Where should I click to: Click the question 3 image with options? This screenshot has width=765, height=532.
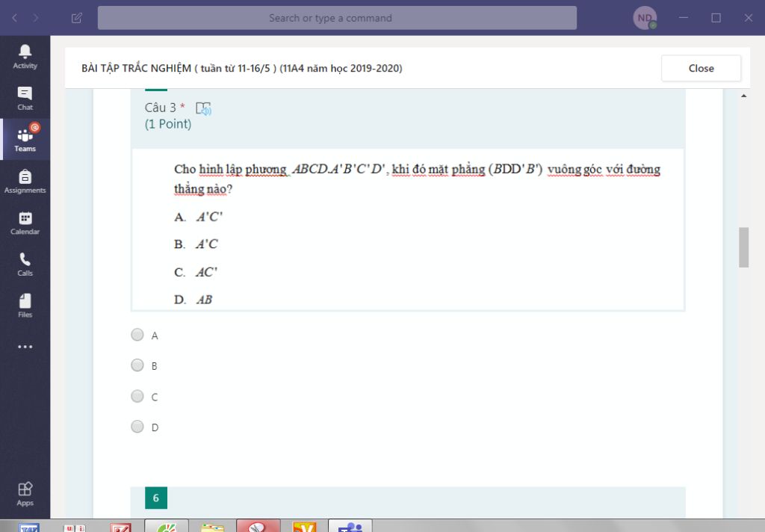pos(408,229)
